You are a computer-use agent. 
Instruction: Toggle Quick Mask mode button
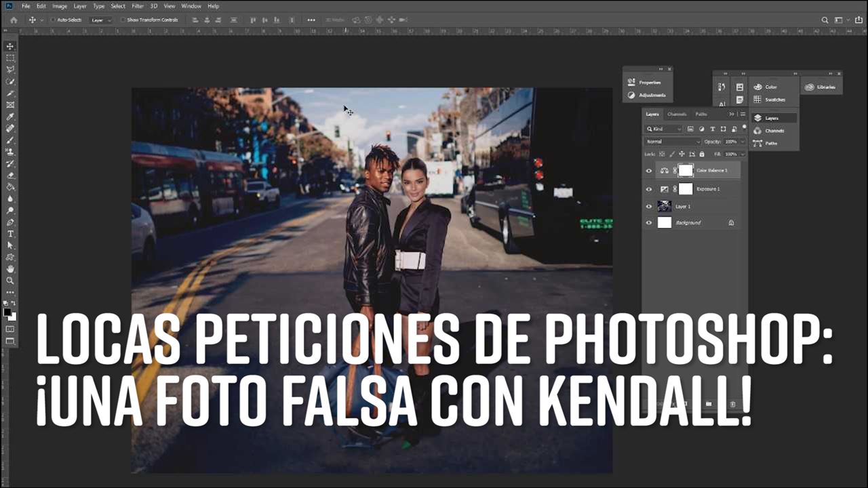click(10, 327)
